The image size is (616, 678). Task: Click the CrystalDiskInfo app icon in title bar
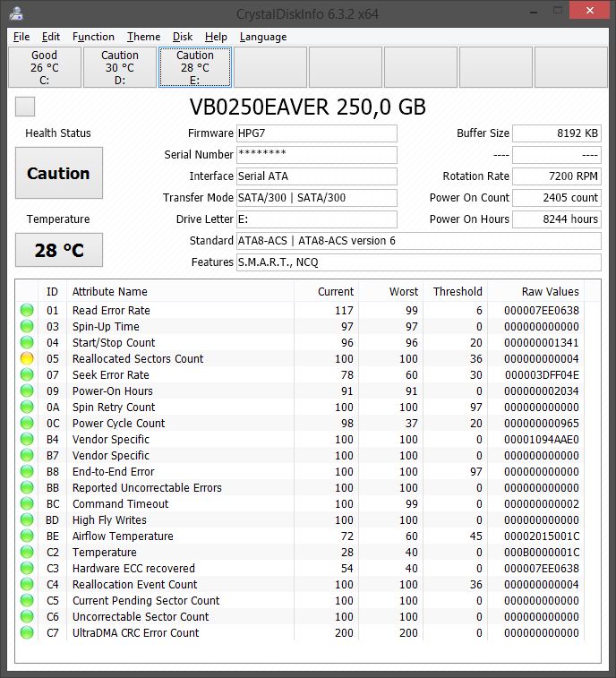pos(16,13)
